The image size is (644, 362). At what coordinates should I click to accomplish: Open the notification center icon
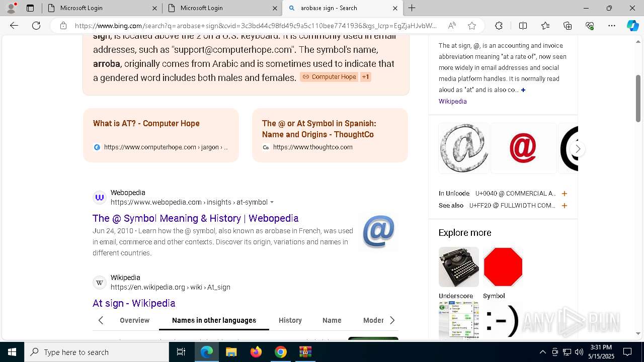coord(627,352)
